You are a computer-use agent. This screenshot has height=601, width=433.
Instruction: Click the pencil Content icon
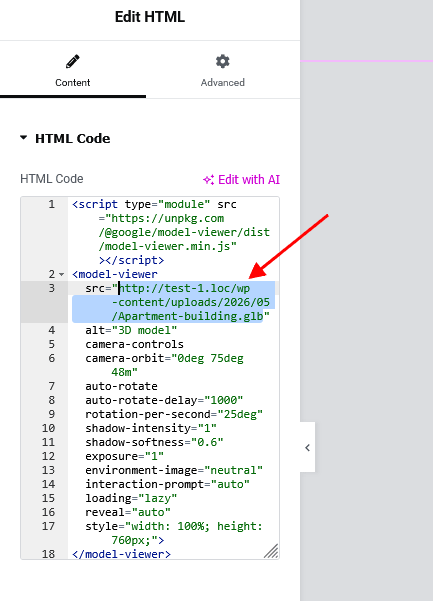click(x=72, y=61)
